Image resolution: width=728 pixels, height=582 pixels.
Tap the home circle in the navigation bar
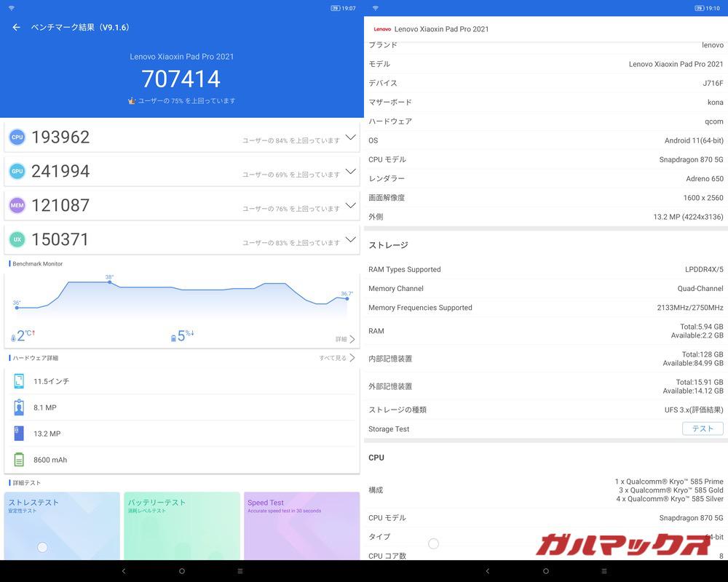tap(181, 572)
